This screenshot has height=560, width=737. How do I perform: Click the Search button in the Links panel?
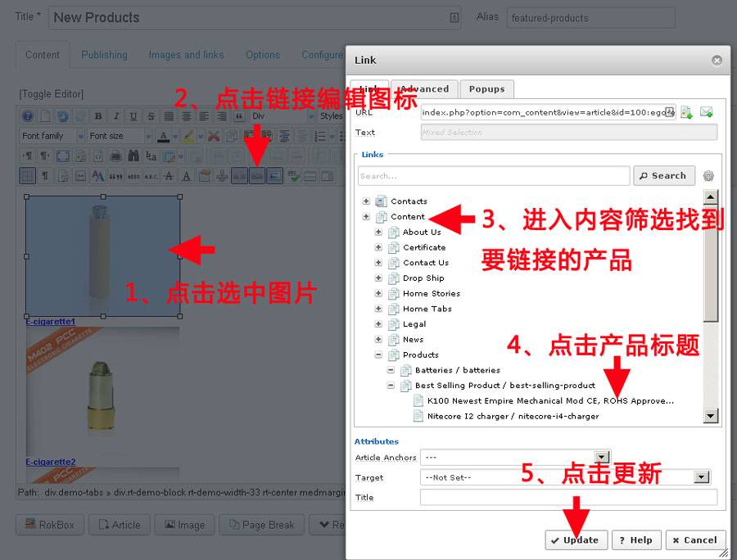(664, 175)
